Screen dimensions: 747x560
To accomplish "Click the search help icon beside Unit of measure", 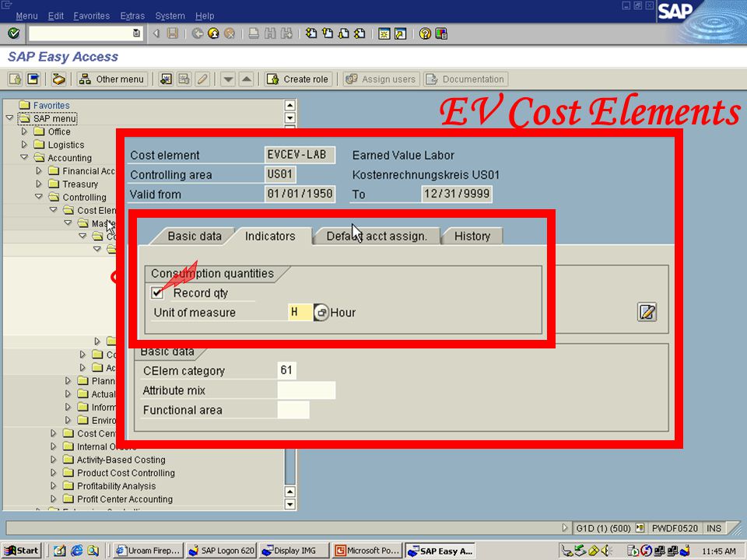I will click(x=321, y=313).
